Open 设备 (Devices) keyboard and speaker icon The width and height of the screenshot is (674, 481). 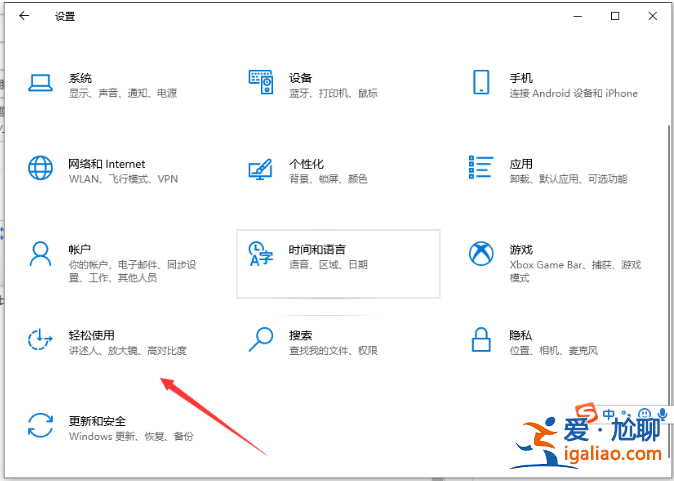pyautogui.click(x=261, y=82)
